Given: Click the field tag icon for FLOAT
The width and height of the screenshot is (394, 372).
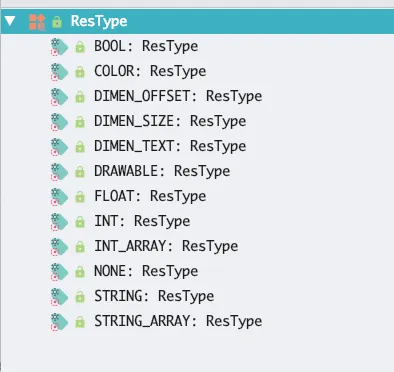Looking at the screenshot, I should pyautogui.click(x=59, y=197).
